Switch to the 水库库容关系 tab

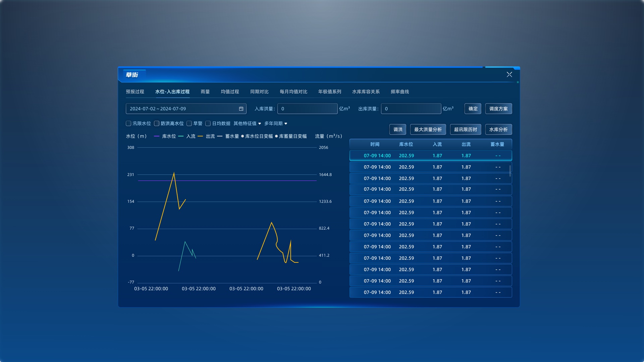coord(366,92)
